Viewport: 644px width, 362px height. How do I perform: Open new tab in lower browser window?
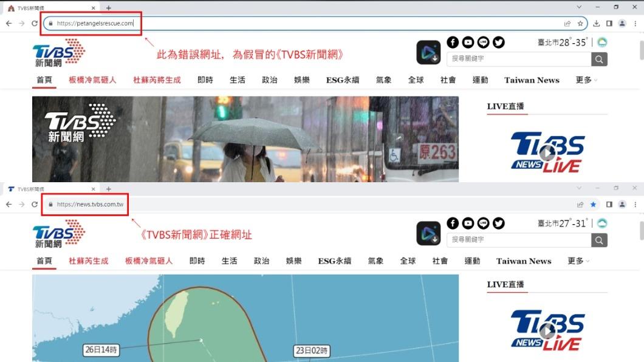(x=108, y=189)
